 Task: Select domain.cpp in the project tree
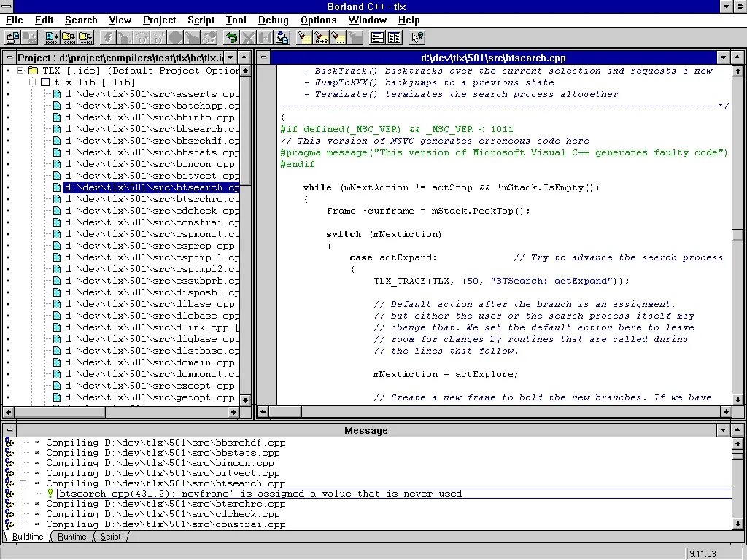[150, 363]
